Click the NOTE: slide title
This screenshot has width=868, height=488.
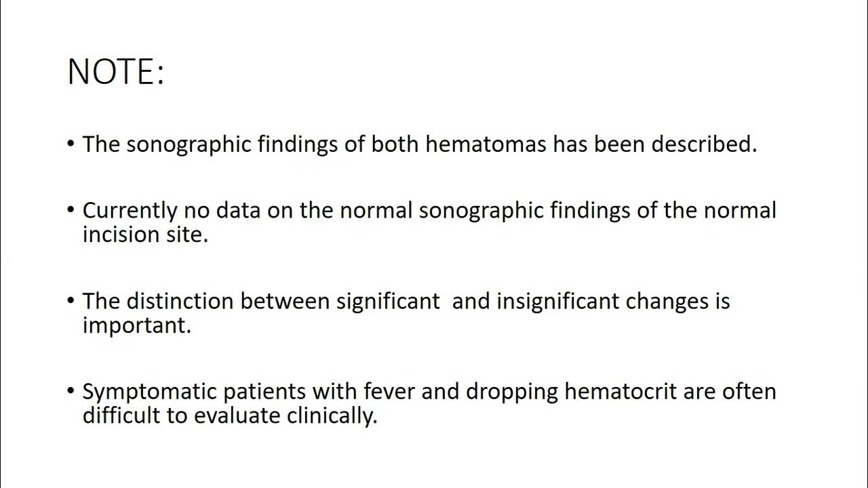116,72
